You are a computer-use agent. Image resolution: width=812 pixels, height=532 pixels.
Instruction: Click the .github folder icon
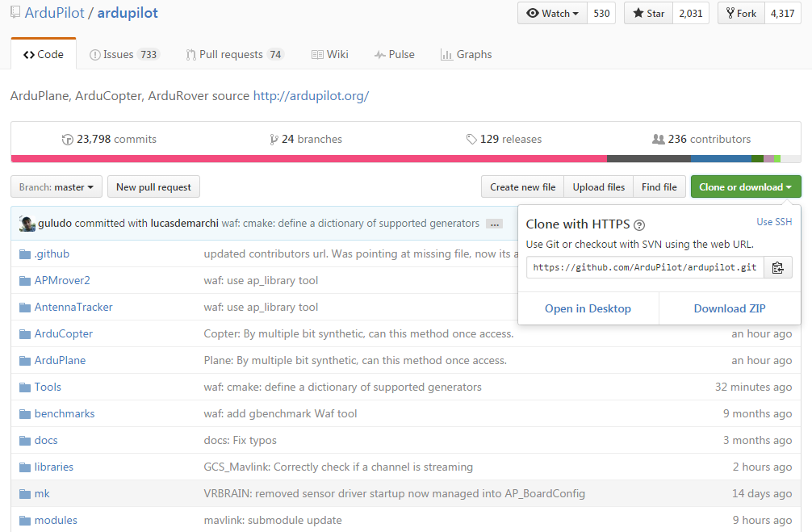tap(25, 254)
